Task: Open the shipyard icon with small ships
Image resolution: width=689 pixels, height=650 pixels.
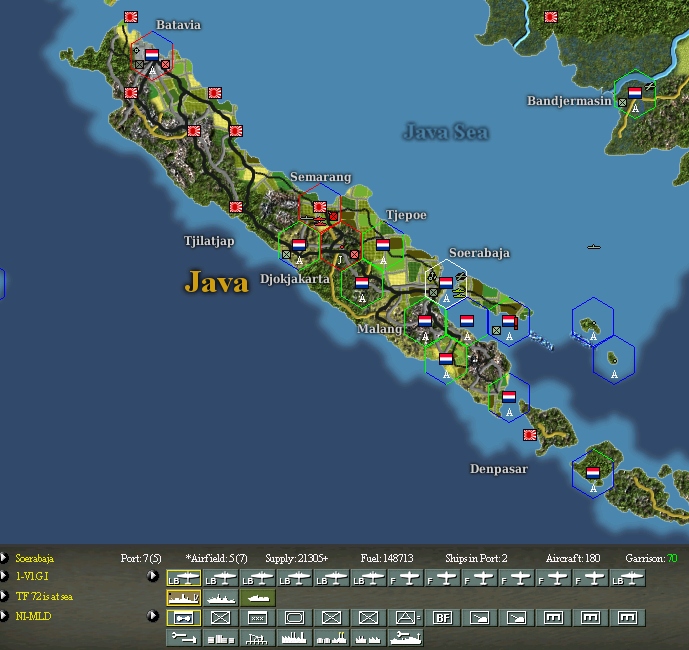Action: pyautogui.click(x=368, y=638)
